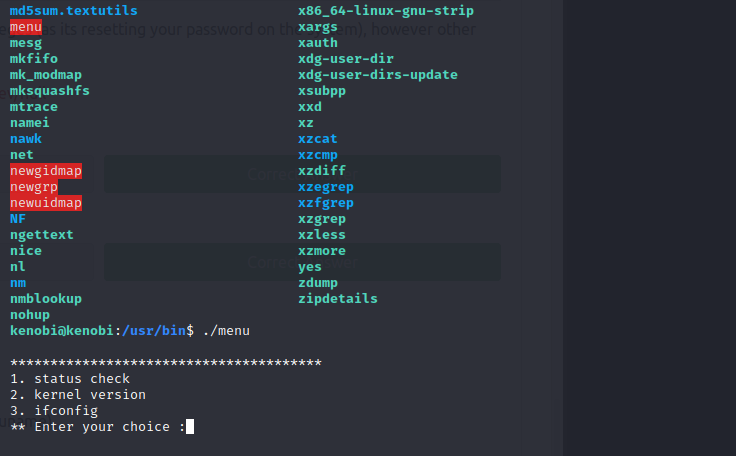The width and height of the screenshot is (736, 456).
Task: Click the '1. status check' option
Action: point(70,379)
